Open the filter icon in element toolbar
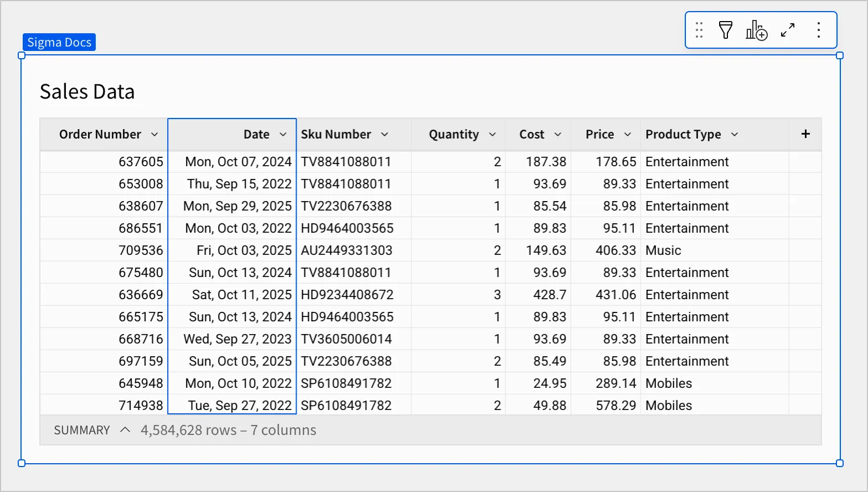 [726, 30]
